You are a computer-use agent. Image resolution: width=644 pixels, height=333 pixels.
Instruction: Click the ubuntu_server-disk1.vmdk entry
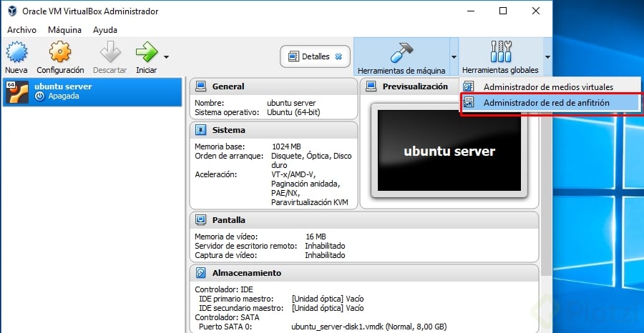(x=369, y=327)
